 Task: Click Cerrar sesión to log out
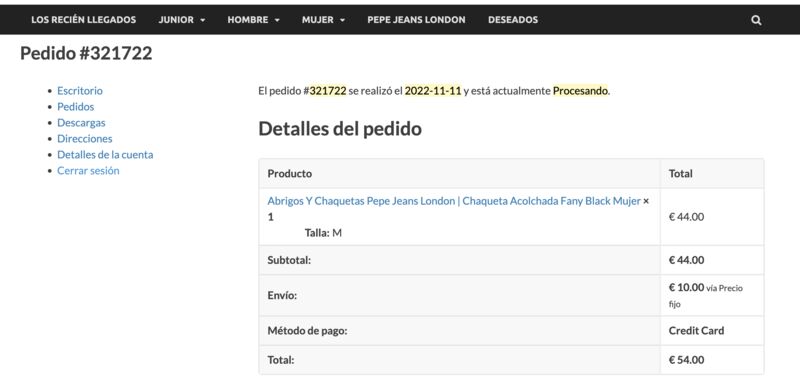tap(88, 170)
